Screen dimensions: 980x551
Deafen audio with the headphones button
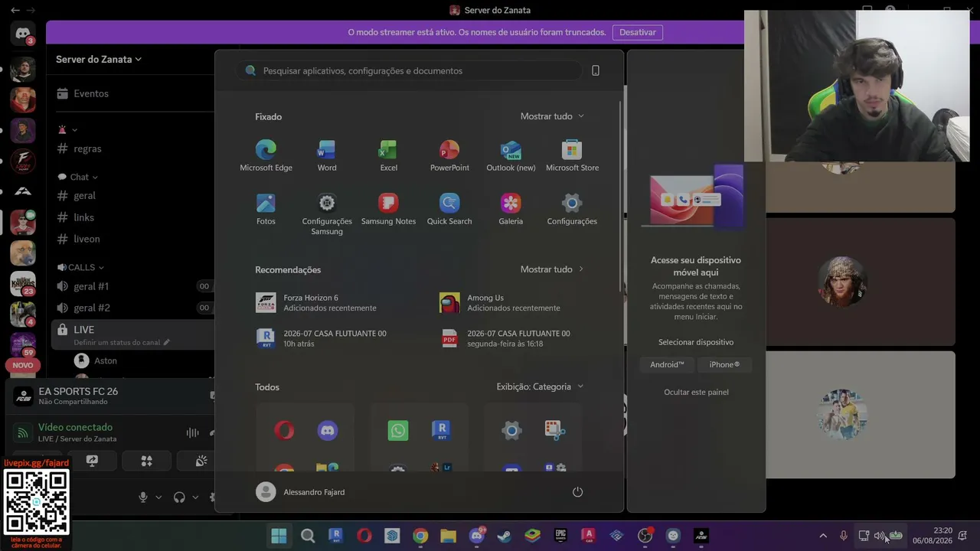179,497
